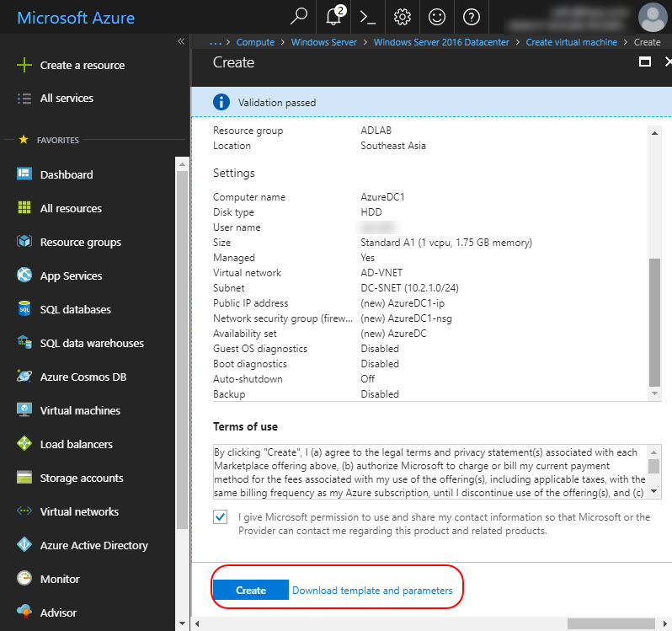The image size is (672, 631).
Task: Select the 'Southeast Asia' location value
Action: point(393,146)
